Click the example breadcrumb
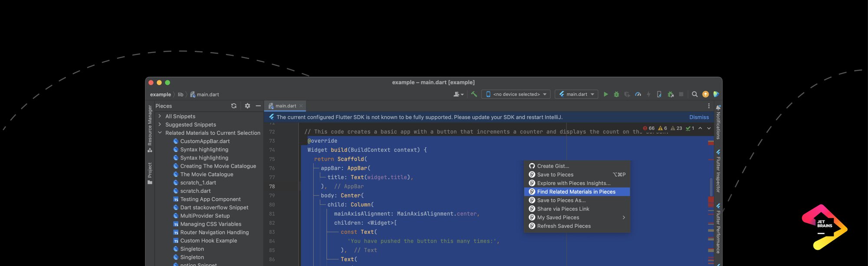This screenshot has width=868, height=266. click(161, 95)
